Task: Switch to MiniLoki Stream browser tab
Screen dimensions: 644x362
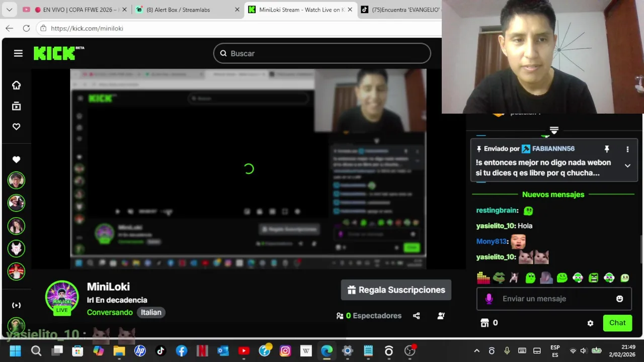Action: click(x=301, y=10)
